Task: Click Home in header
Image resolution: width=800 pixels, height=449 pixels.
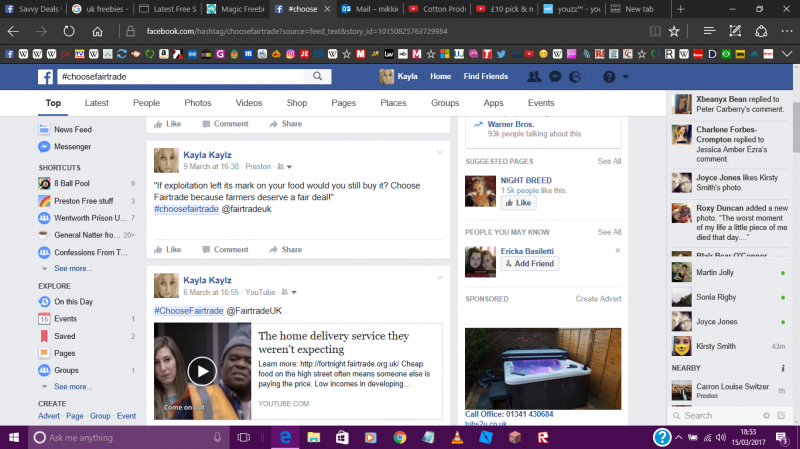Action: [440, 77]
